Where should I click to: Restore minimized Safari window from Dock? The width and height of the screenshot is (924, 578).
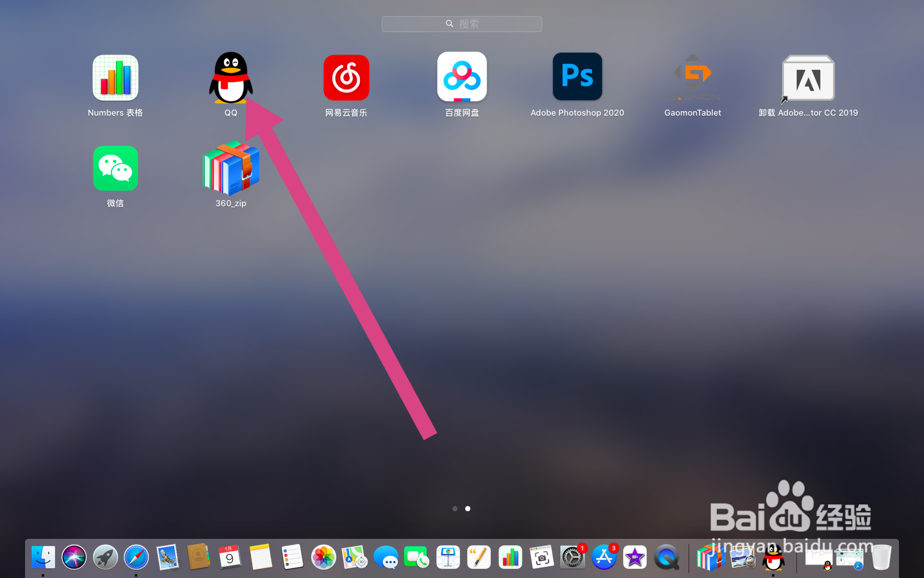point(850,559)
